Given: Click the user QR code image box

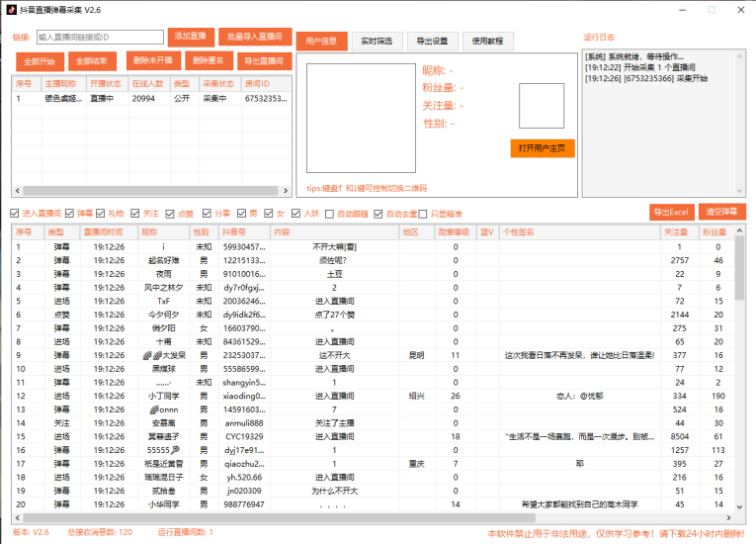Looking at the screenshot, I should tap(361, 118).
